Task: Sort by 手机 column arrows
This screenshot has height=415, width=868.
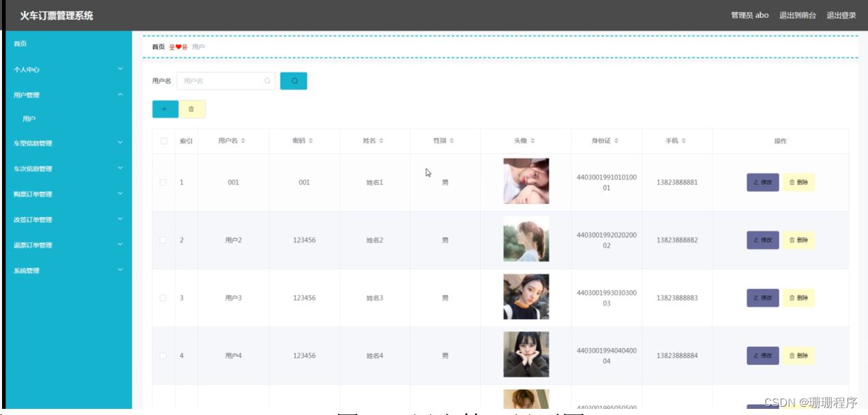Action: pos(683,141)
